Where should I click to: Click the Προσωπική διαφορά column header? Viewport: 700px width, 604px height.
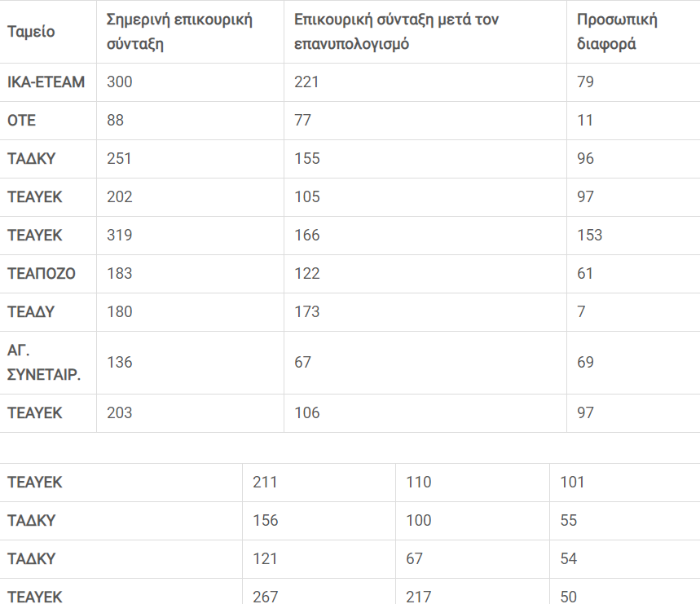tap(617, 32)
